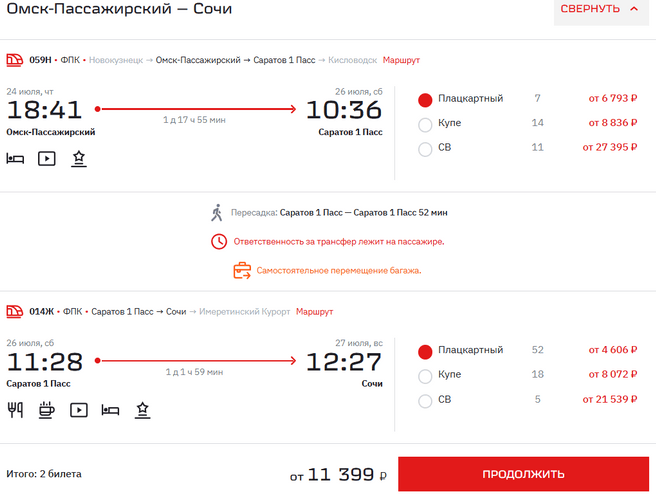The height and width of the screenshot is (503, 656).
Task: Select СВ class on train 014Ж
Action: pyautogui.click(x=425, y=401)
